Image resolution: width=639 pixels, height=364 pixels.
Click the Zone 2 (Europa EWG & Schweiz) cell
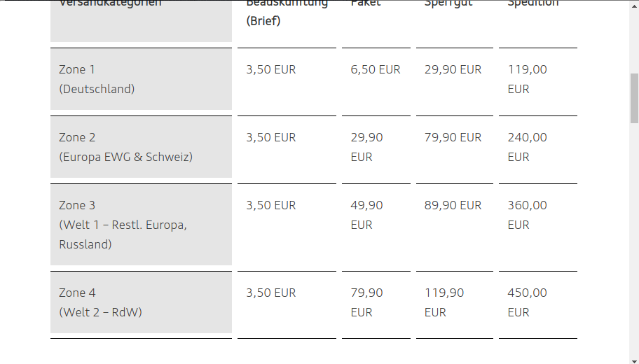[125, 147]
